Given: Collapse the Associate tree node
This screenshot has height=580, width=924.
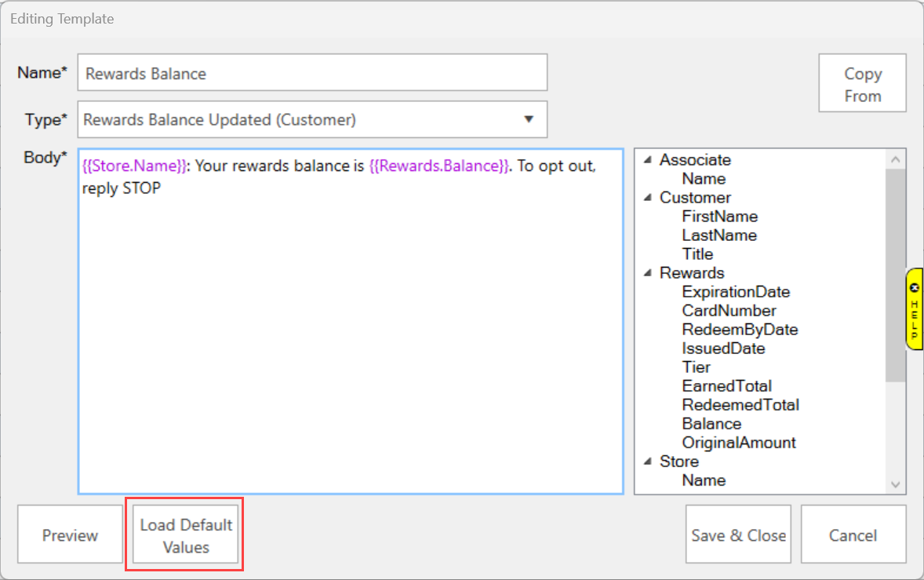Looking at the screenshot, I should pyautogui.click(x=648, y=160).
